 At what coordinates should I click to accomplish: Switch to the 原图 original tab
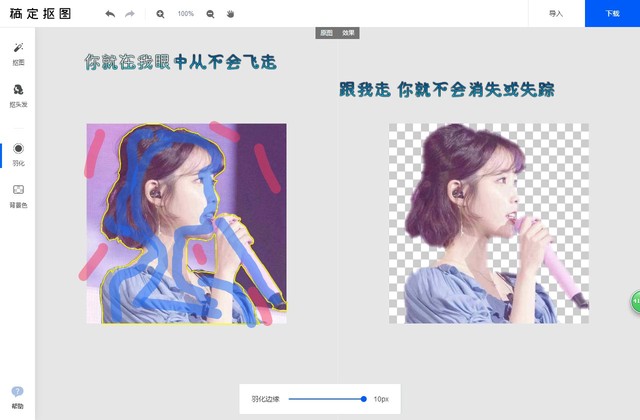coord(326,33)
